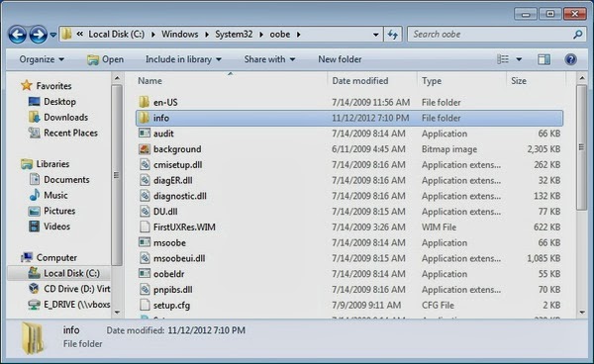Click the navigation pane scroll down arrow
This screenshot has width=594, height=364.
[x=117, y=313]
